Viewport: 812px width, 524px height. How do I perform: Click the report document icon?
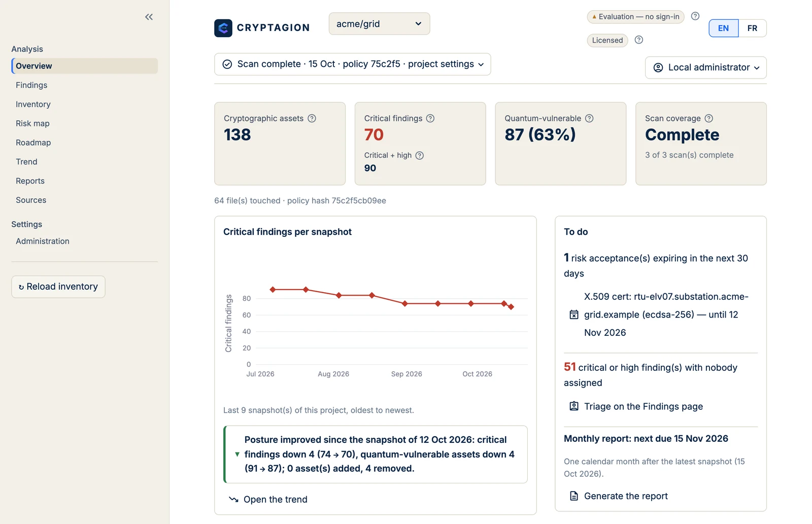click(x=574, y=496)
